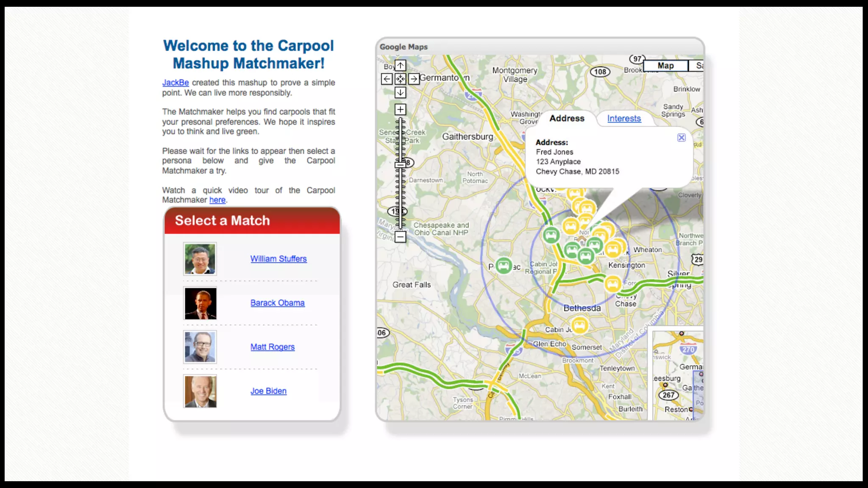Click Joe Biden photo thumbnail
The image size is (868, 488).
[200, 391]
